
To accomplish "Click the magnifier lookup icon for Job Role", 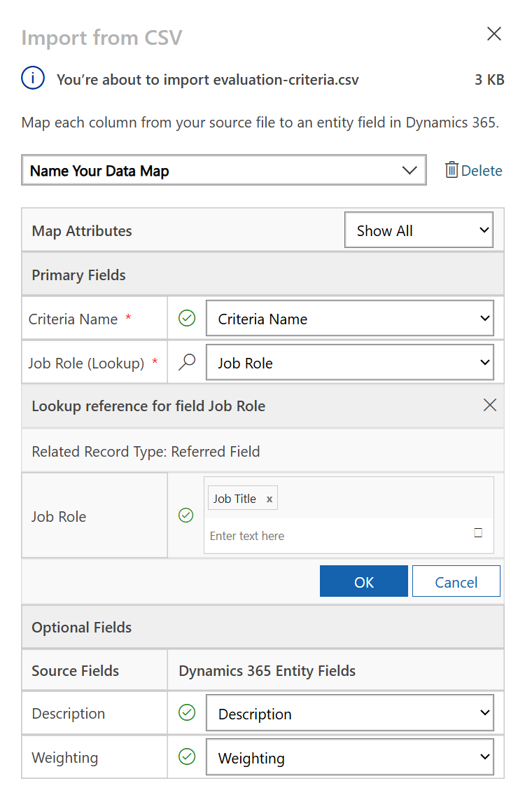I will [187, 362].
